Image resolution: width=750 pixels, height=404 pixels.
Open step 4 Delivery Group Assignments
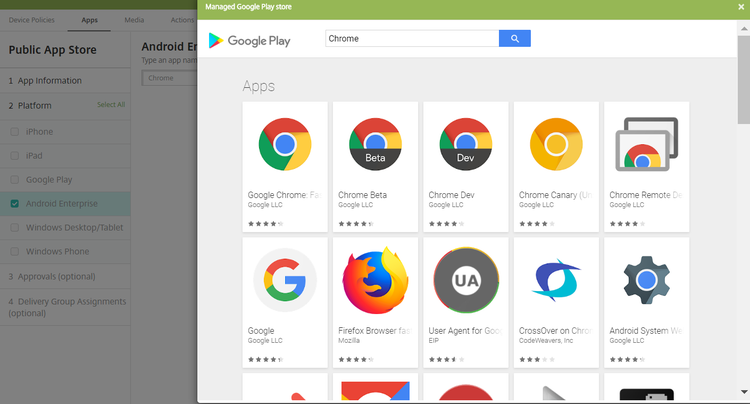point(65,307)
